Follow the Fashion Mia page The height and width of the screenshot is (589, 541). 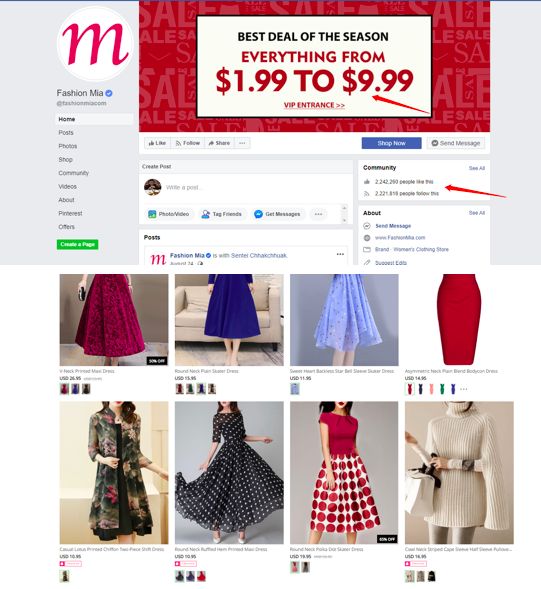188,143
